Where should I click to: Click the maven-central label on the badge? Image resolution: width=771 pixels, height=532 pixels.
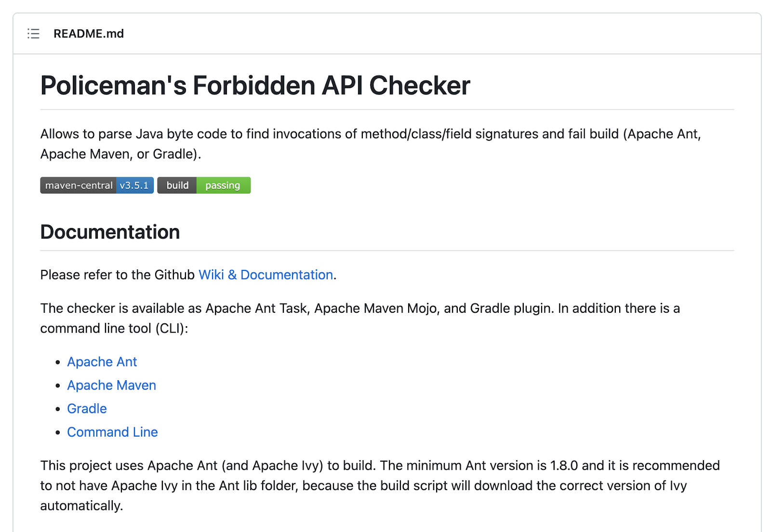[x=78, y=186]
